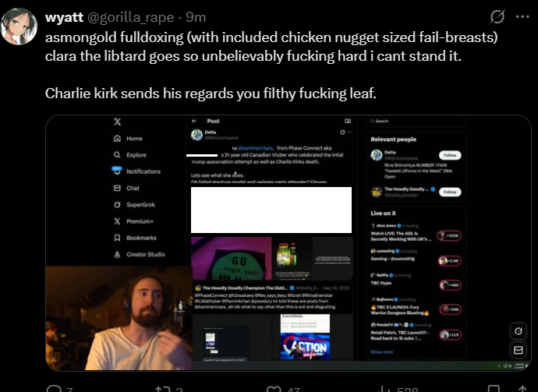Open the three-dot more options menu
The image size is (538, 392).
522,16
